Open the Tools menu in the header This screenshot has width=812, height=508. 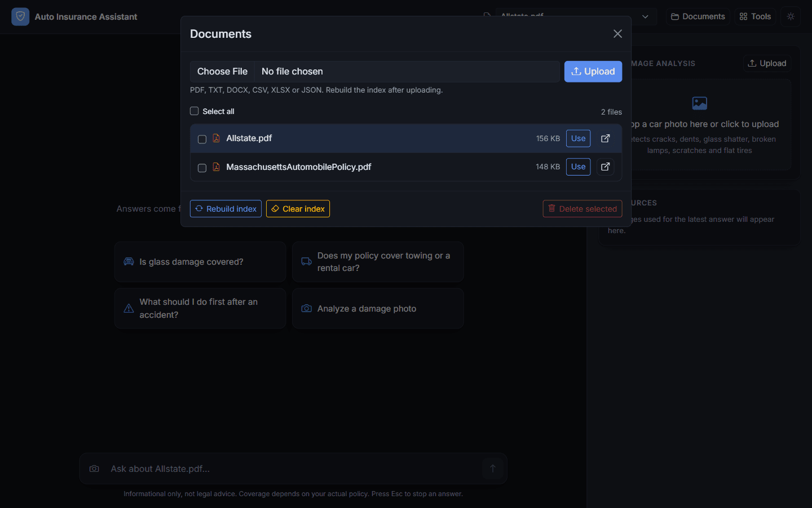(x=755, y=16)
